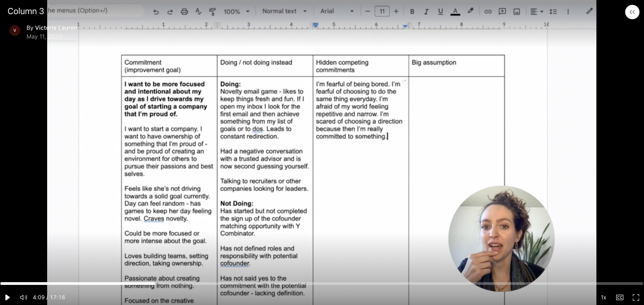
Task: Open the 100% zoom dropdown
Action: [x=236, y=12]
